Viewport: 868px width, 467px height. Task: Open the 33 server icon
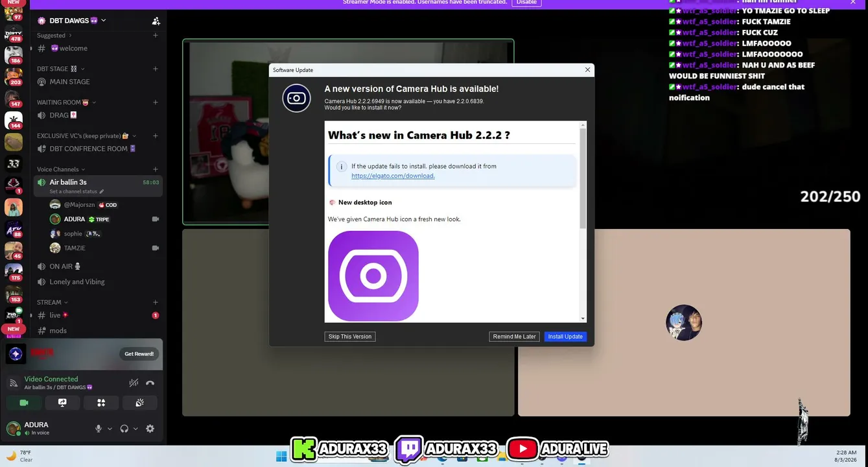coord(14,163)
